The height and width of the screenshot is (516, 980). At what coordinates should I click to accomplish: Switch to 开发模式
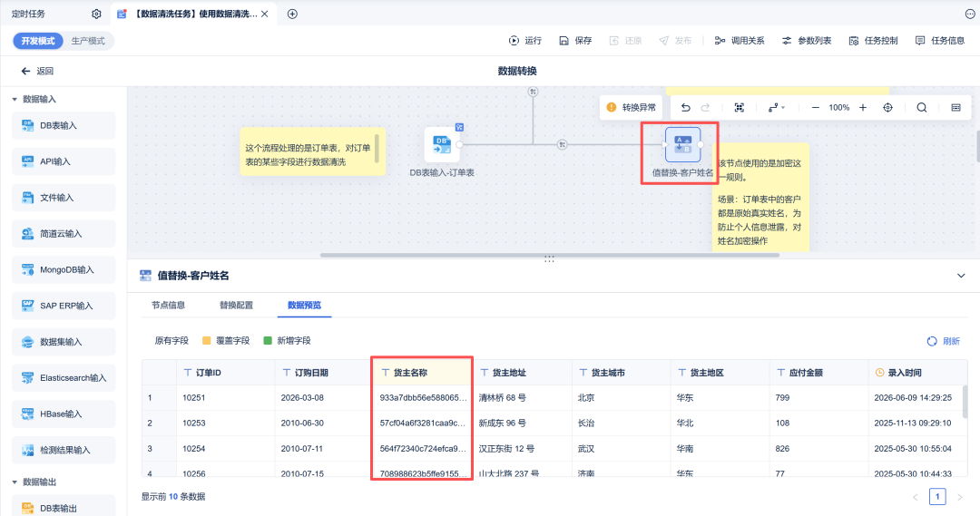coord(38,41)
